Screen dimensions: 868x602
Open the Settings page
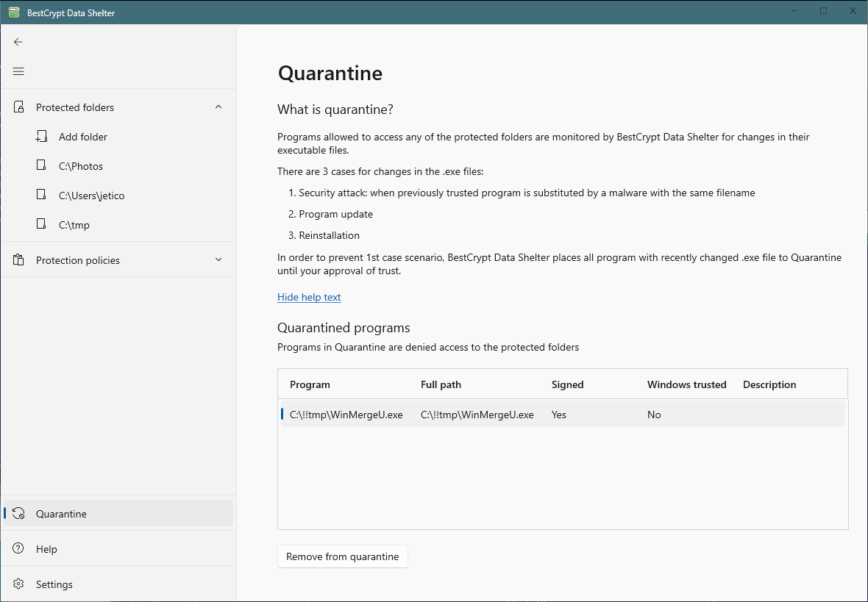pyautogui.click(x=118, y=584)
